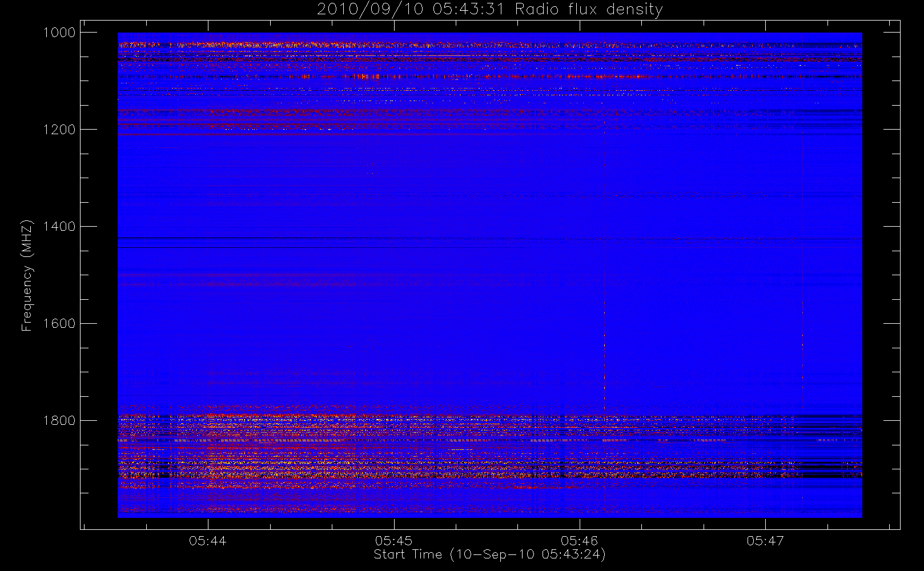Click the 1600 frequency tick label
Viewport: 924px width, 571px height.
point(59,324)
